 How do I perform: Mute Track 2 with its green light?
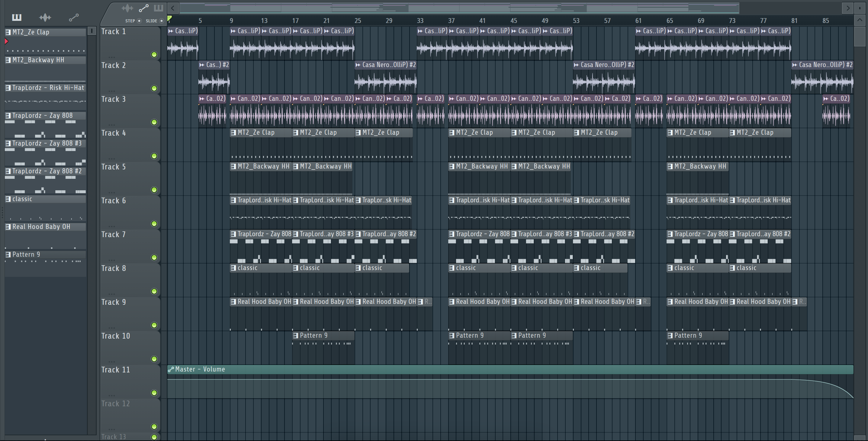[x=154, y=88]
